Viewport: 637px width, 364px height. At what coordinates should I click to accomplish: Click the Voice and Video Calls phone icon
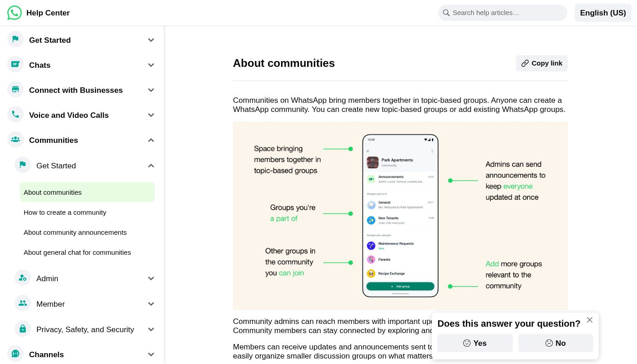point(15,115)
